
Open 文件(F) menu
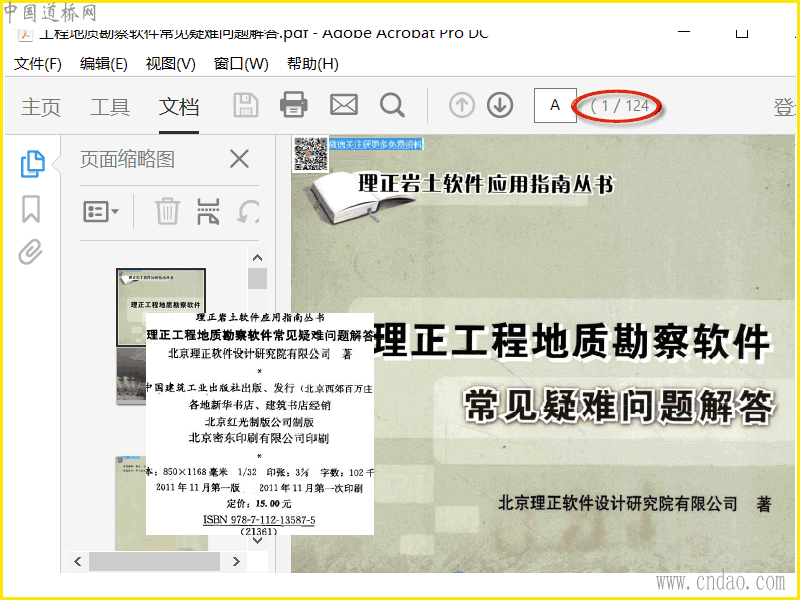pos(38,64)
